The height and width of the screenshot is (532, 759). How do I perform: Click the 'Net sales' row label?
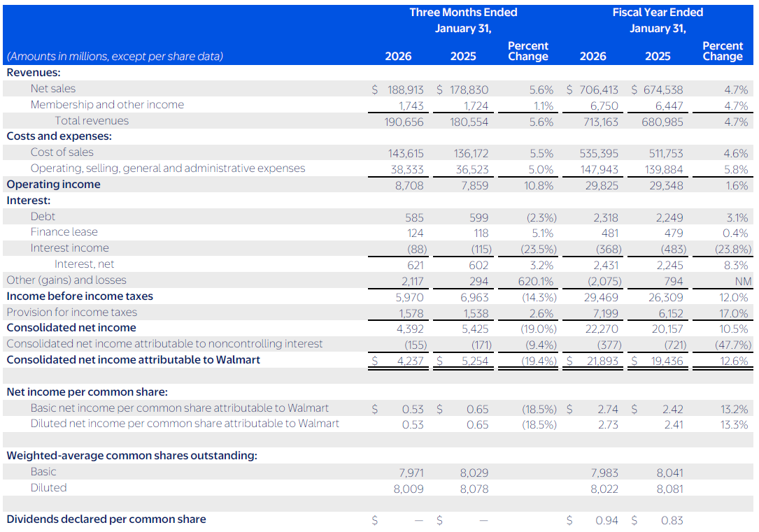click(x=52, y=89)
